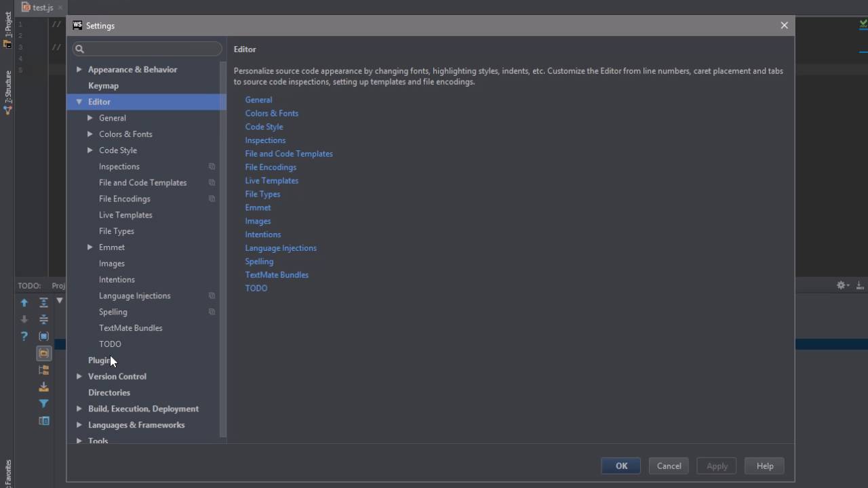Click project-level icon beside File and Code Templates
Screen dimensions: 868x488
(212, 183)
